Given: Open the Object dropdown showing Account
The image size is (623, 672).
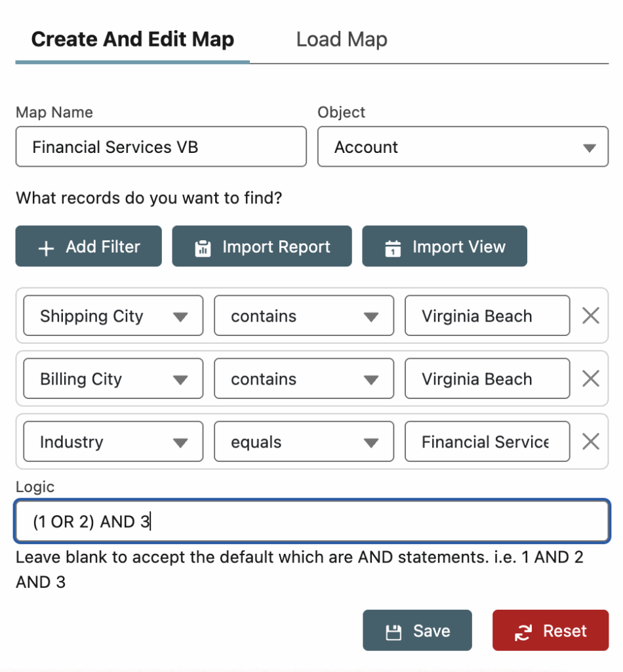Looking at the screenshot, I should [x=463, y=147].
